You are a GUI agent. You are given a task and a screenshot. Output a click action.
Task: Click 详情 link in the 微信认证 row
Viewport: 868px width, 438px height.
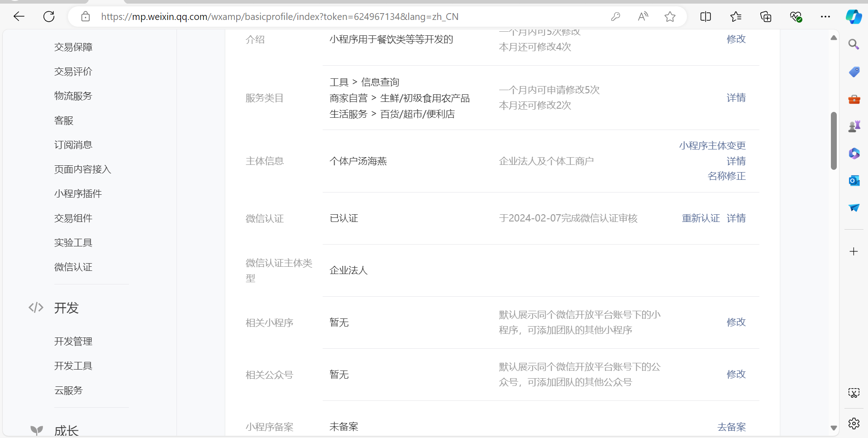point(736,218)
